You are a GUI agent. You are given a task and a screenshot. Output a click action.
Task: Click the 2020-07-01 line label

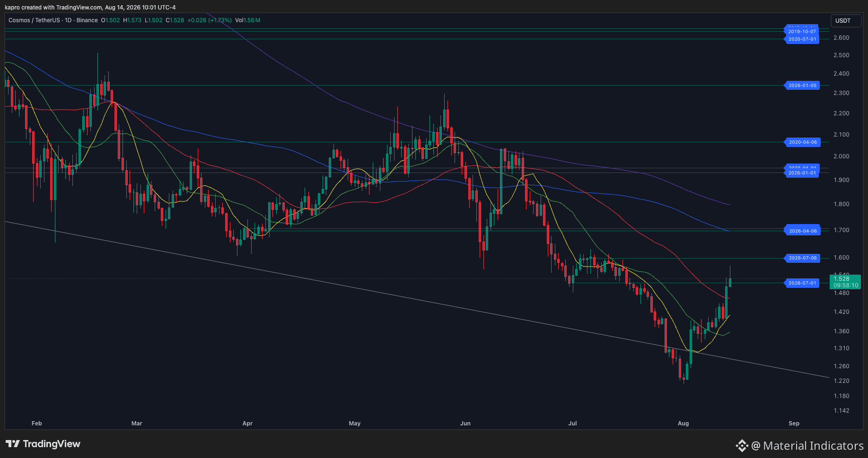pyautogui.click(x=802, y=39)
